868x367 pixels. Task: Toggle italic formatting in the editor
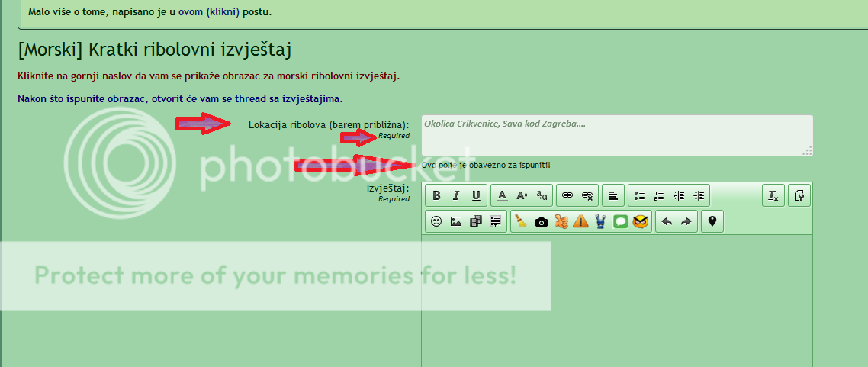pos(456,195)
